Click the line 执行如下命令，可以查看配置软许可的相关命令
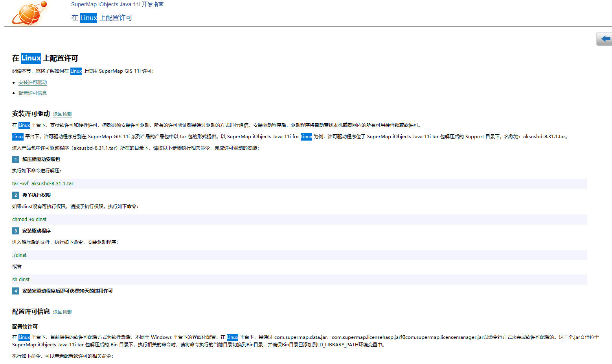The width and height of the screenshot is (612, 364). [63, 356]
